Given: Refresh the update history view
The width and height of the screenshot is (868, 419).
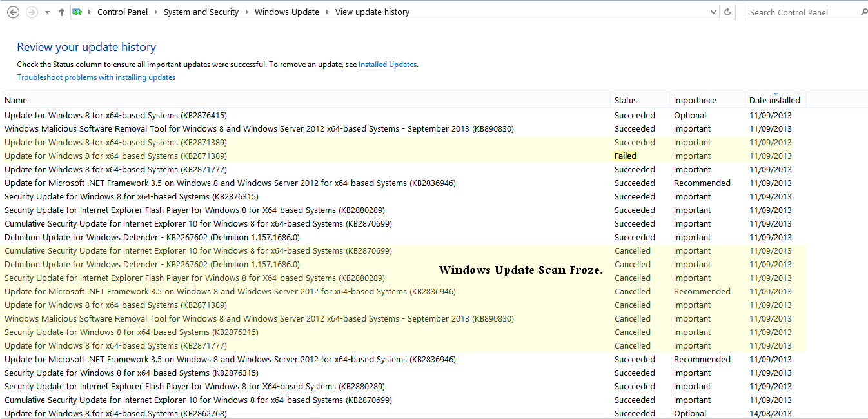Looking at the screenshot, I should click(728, 12).
